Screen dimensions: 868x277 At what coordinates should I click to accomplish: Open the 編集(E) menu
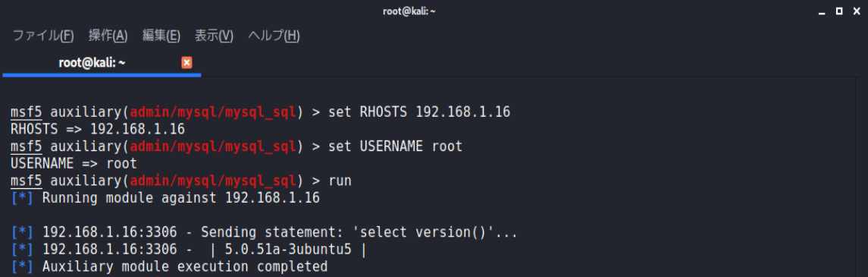[161, 36]
